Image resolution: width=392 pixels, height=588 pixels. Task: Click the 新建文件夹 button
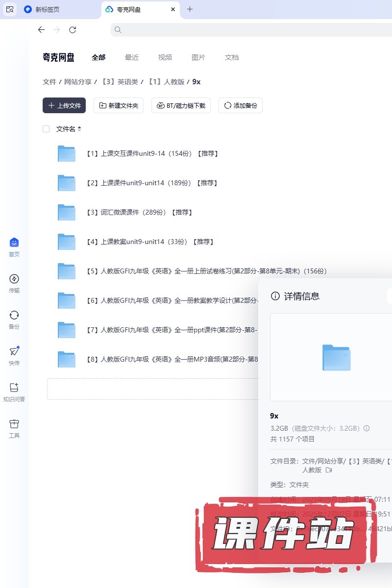pyautogui.click(x=119, y=105)
